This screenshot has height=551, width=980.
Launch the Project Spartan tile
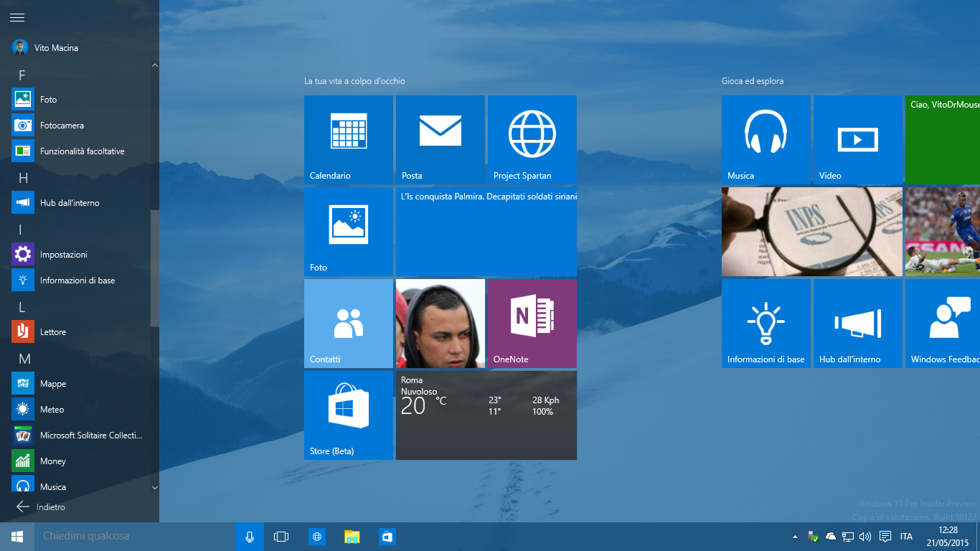pos(532,140)
